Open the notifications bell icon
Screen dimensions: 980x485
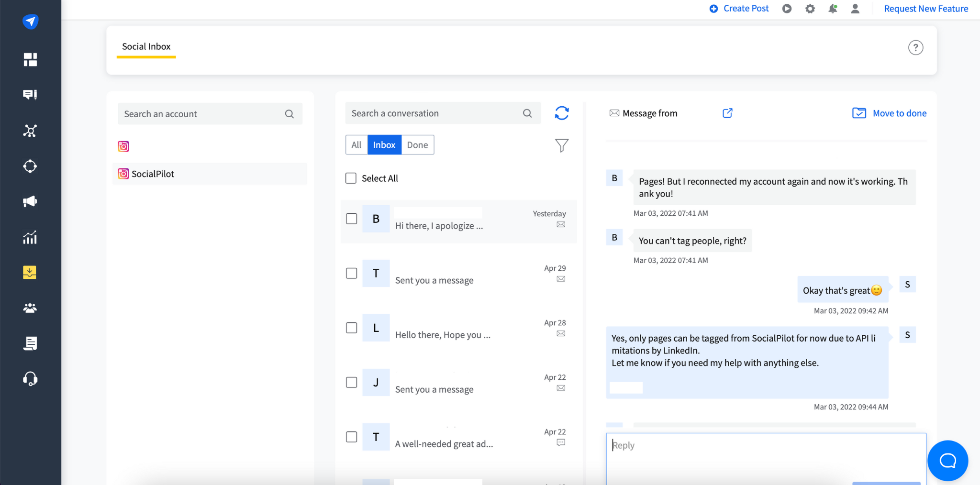[833, 9]
